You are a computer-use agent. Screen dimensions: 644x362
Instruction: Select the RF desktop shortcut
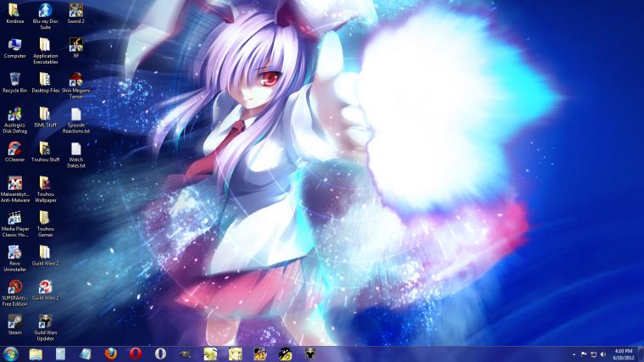coord(76,48)
